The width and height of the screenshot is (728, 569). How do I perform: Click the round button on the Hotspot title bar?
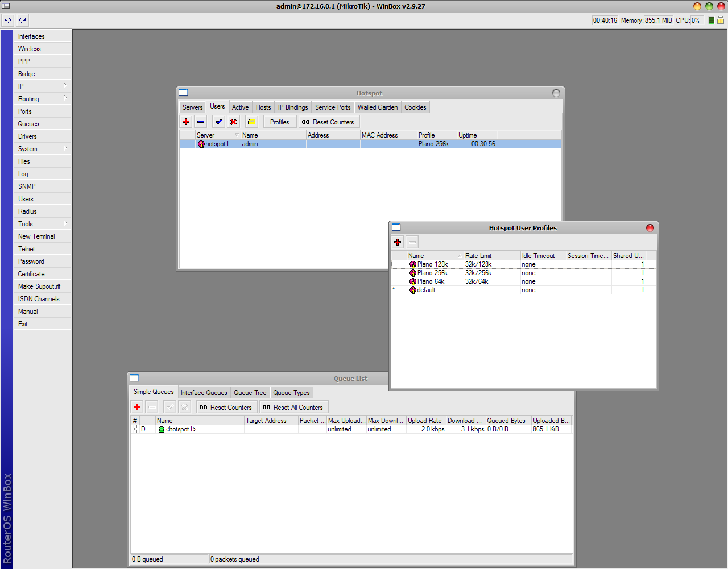pyautogui.click(x=556, y=93)
